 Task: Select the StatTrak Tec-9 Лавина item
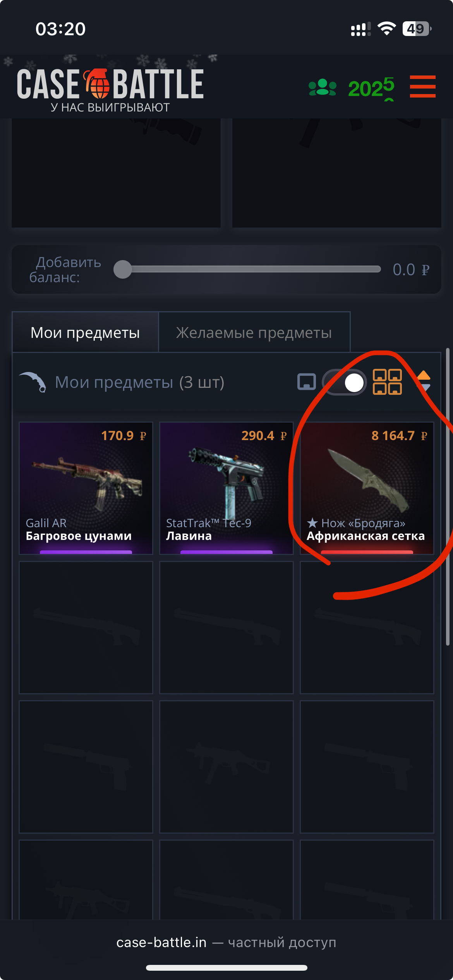(x=226, y=488)
